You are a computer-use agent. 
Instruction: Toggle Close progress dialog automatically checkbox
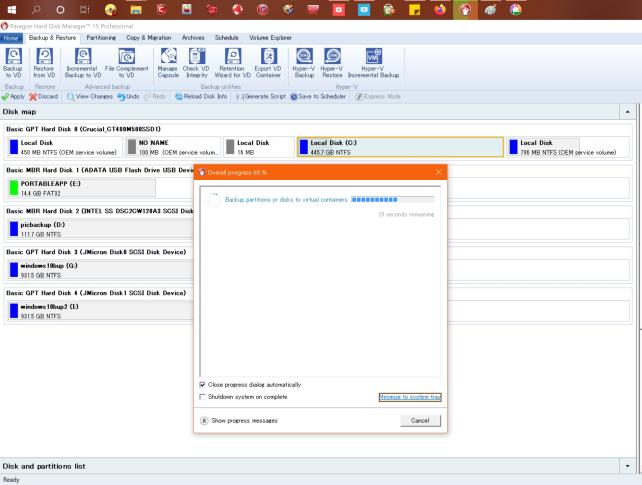(x=202, y=385)
